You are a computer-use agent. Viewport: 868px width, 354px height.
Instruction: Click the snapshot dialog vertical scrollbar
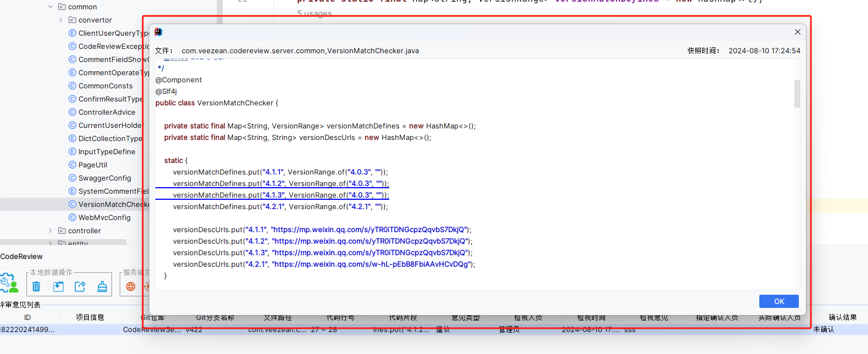[797, 94]
